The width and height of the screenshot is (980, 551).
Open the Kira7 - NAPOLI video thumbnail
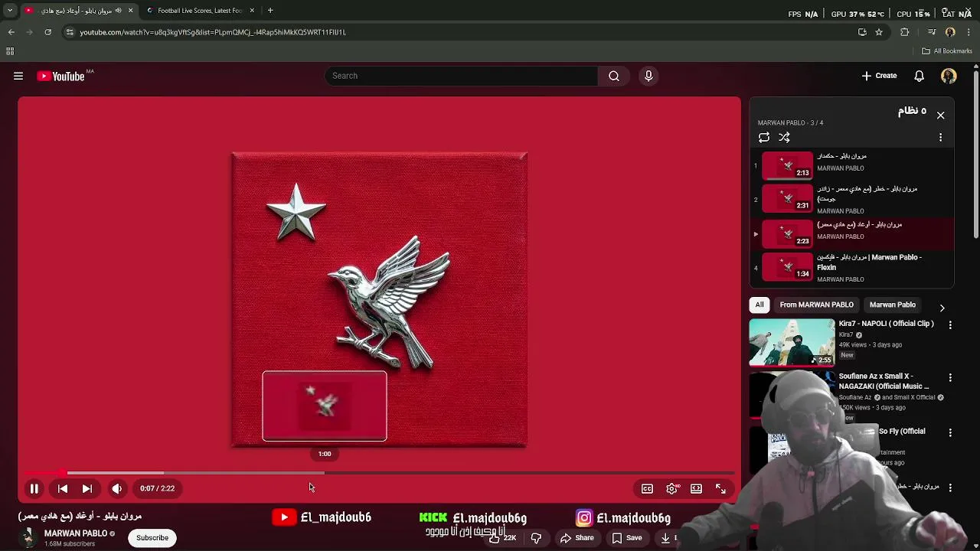[792, 342]
